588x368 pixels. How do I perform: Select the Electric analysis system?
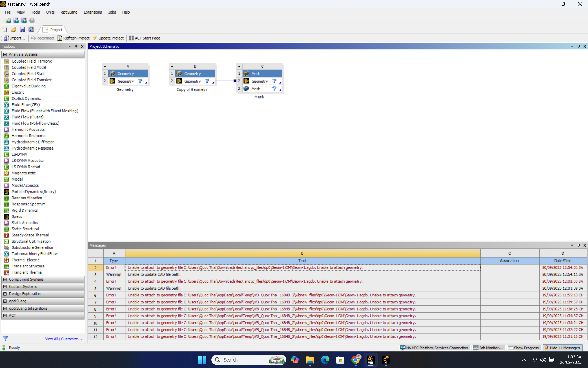tap(18, 92)
